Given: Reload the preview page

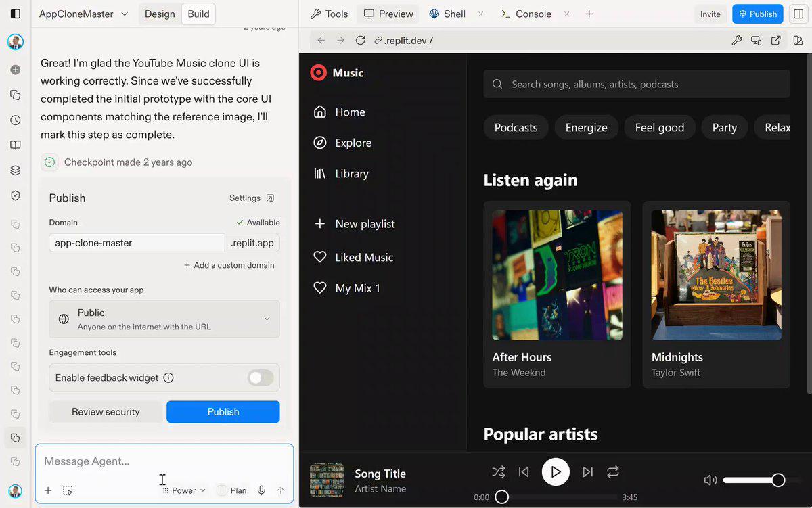Looking at the screenshot, I should (361, 41).
